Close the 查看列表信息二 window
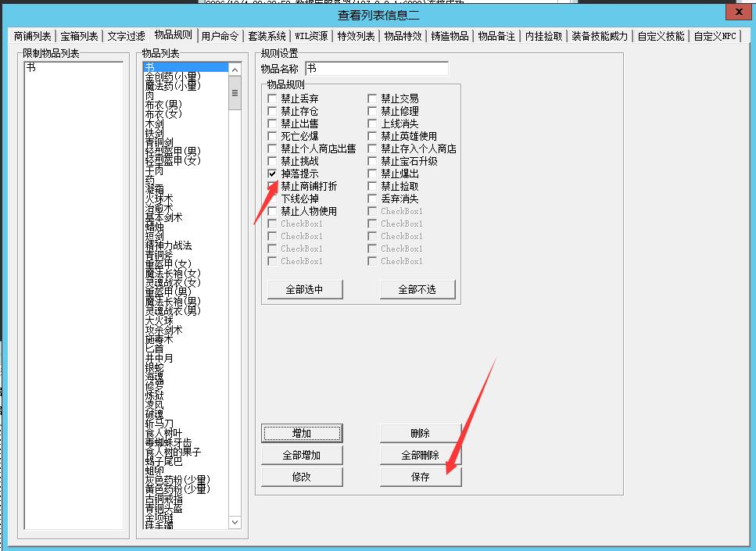 (x=739, y=13)
